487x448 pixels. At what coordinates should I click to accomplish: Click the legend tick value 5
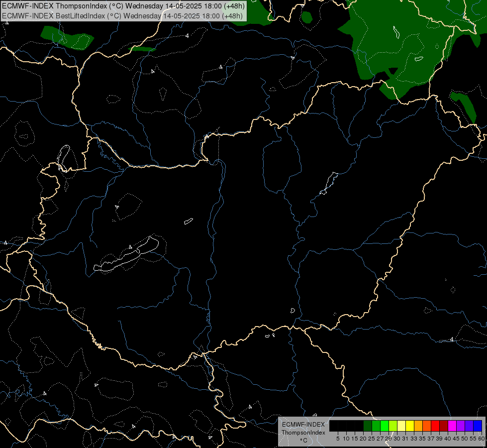pyautogui.click(x=338, y=439)
